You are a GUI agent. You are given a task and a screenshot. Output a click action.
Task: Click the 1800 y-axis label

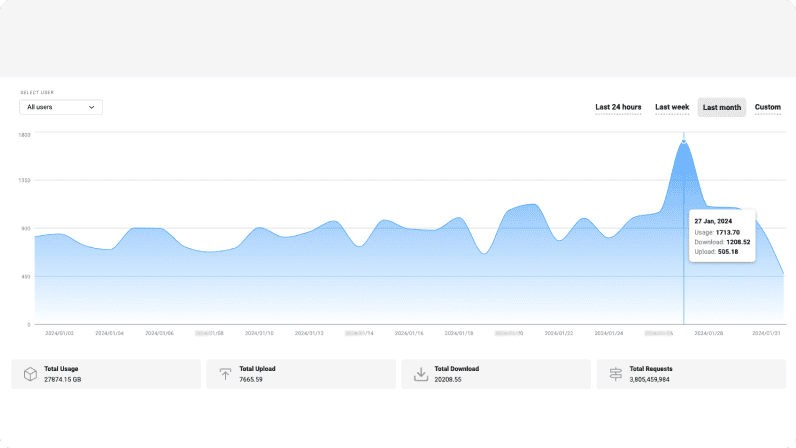pyautogui.click(x=25, y=133)
